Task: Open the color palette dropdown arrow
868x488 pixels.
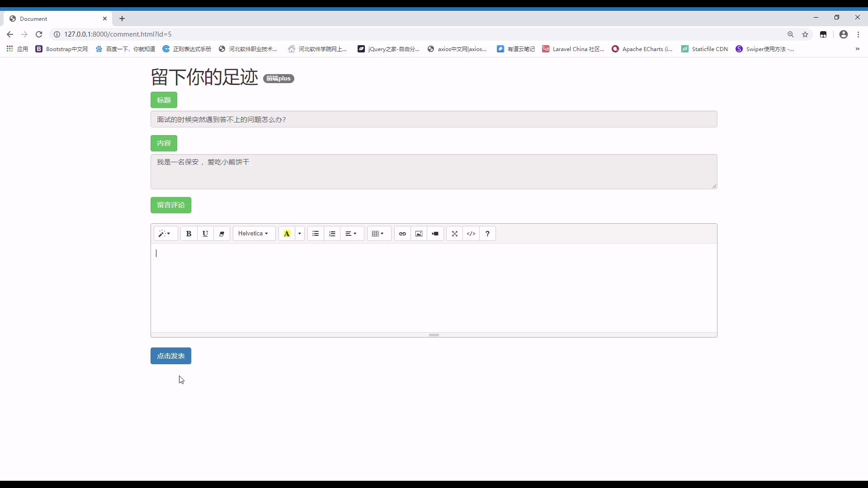Action: (x=300, y=234)
